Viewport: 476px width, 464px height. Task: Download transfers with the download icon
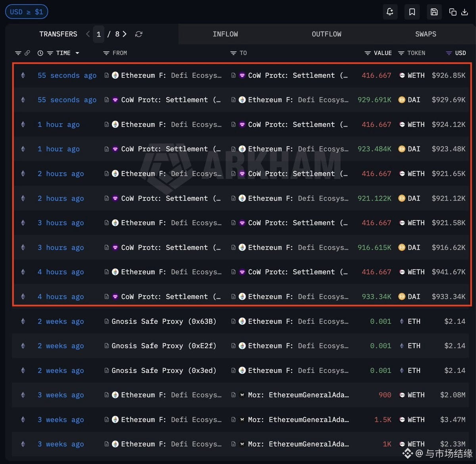(464, 12)
